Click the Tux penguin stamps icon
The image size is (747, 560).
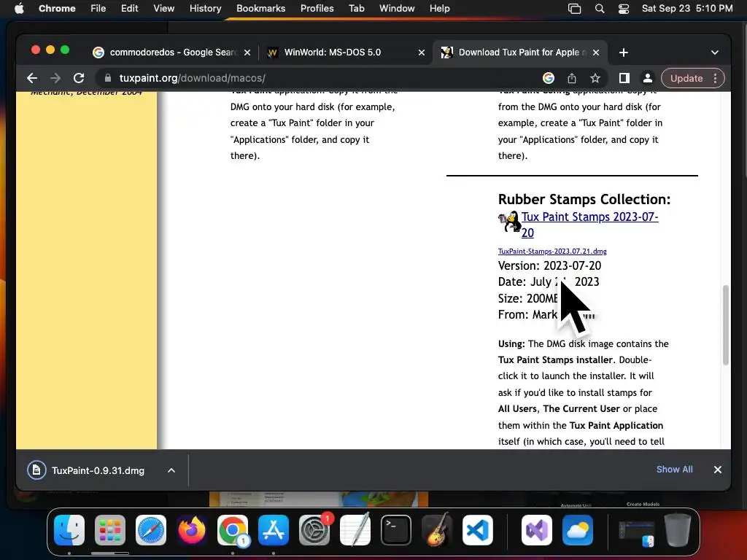(x=509, y=222)
